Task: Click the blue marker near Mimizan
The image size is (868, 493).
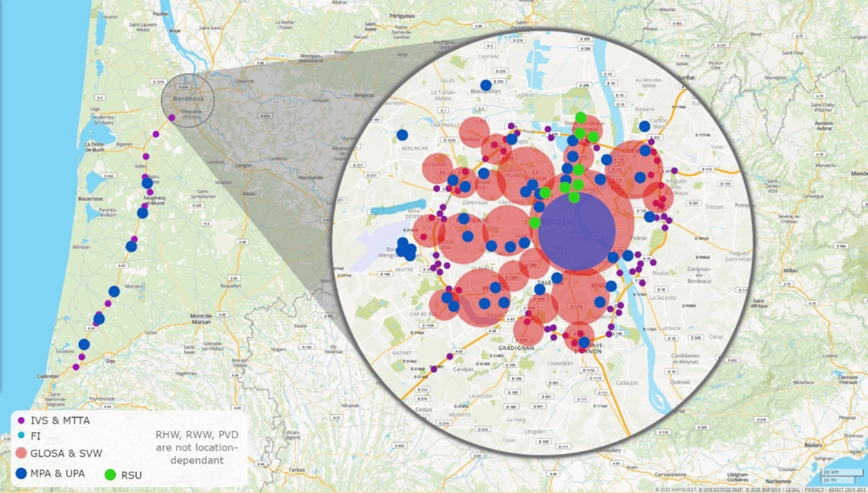Action: pyautogui.click(x=131, y=246)
